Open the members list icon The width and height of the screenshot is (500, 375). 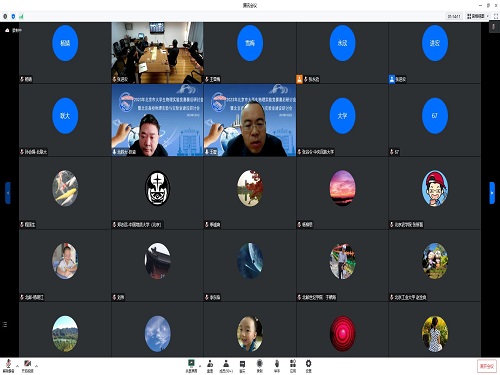226,366
